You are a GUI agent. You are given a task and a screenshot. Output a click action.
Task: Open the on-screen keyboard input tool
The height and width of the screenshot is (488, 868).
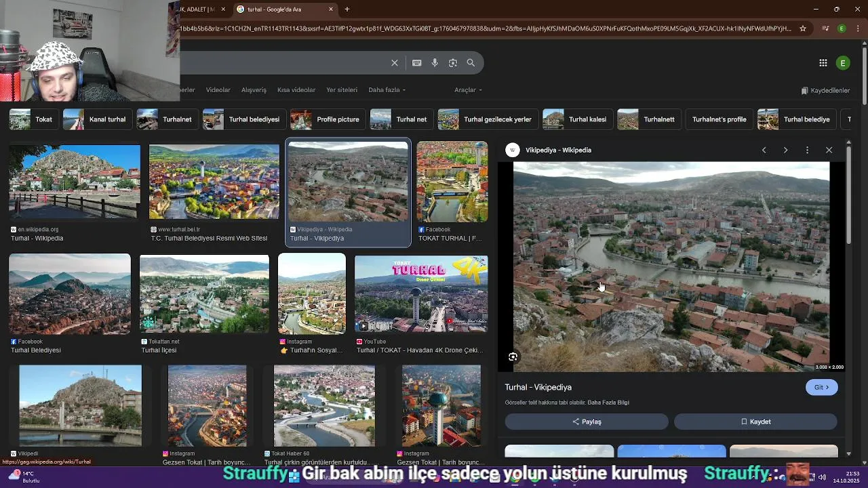(x=416, y=63)
